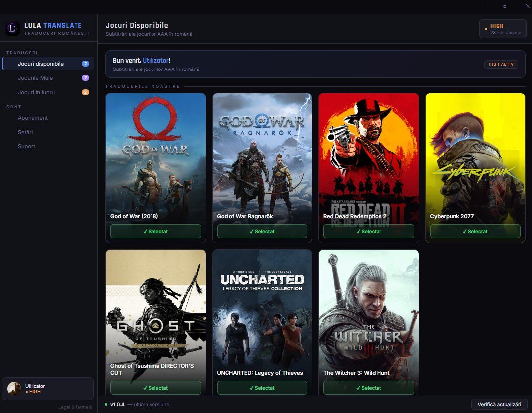Maximize the Lula Translate window

505,6
